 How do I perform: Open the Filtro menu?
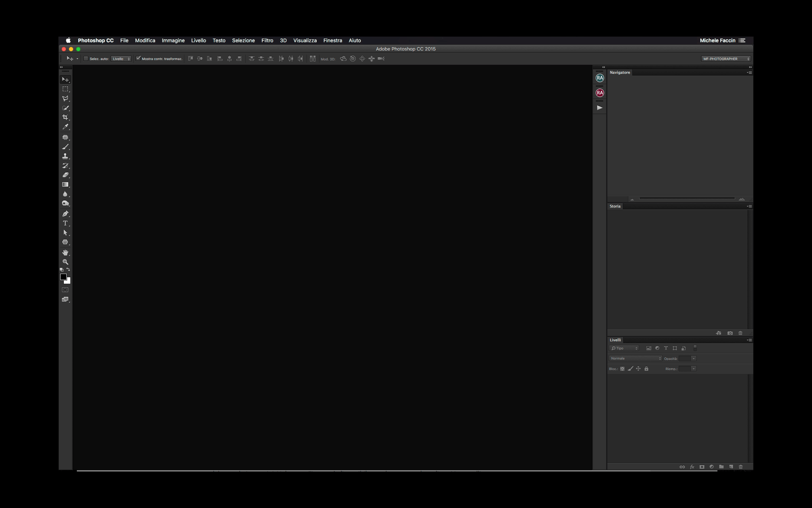(267, 41)
